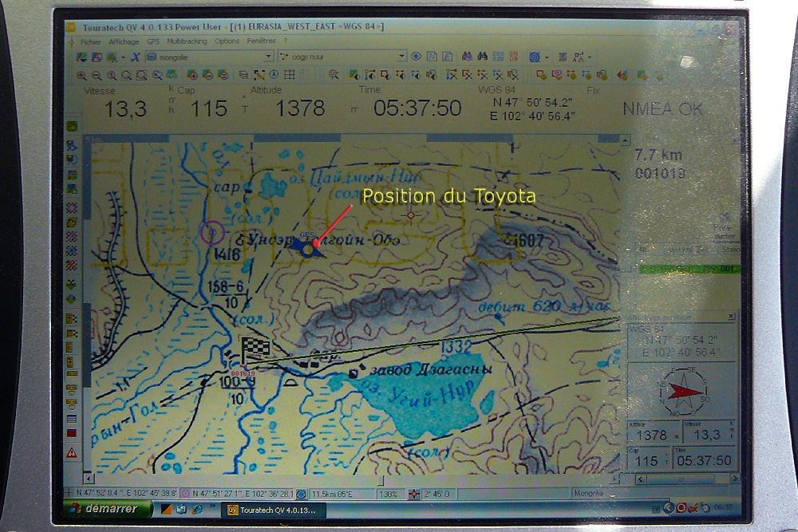Click the N letter toolbar icon

(432, 57)
